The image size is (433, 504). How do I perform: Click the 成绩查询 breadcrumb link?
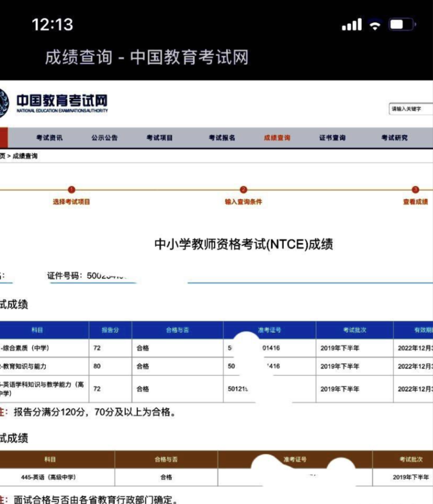coord(25,156)
